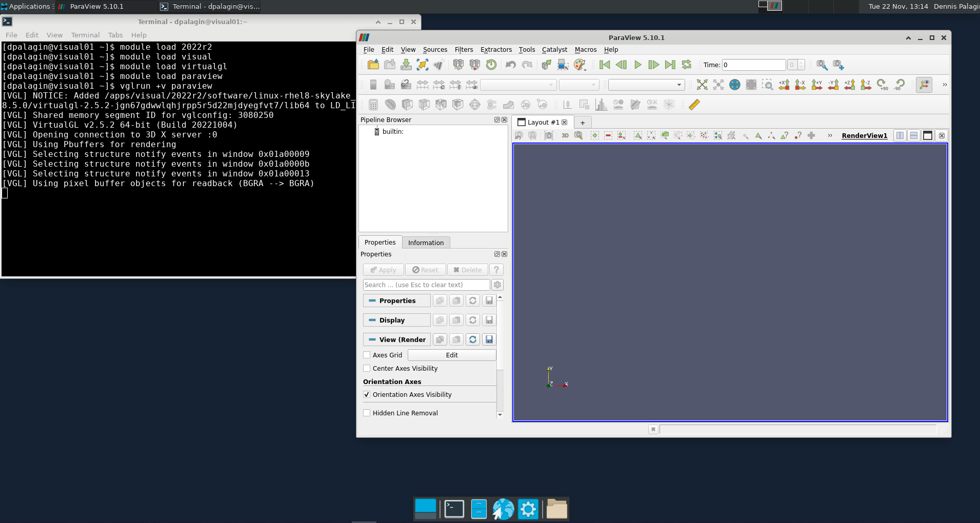
Task: Rotate view 90 degrees clockwise
Action: 883,85
